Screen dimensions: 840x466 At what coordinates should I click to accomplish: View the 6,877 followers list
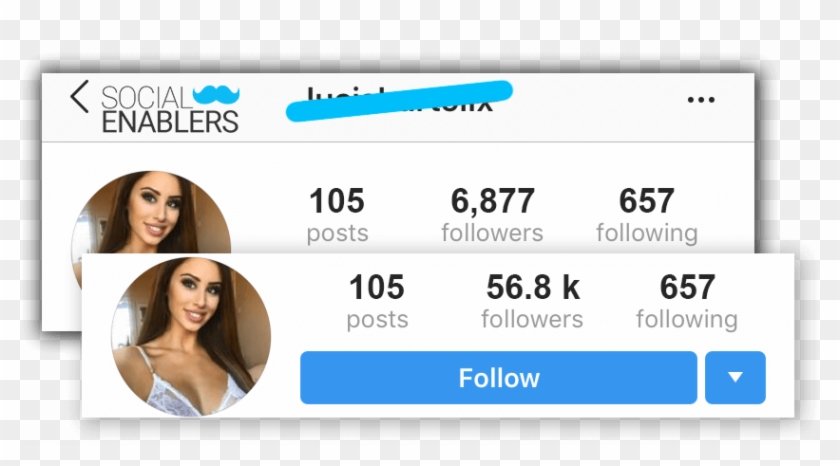tap(492, 214)
